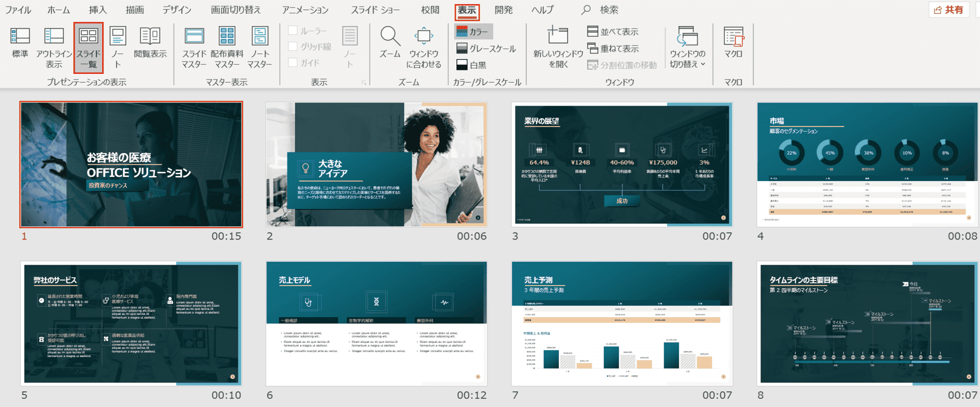Click 重ねて表示 cascade windows
The width and height of the screenshot is (980, 407).
[612, 48]
